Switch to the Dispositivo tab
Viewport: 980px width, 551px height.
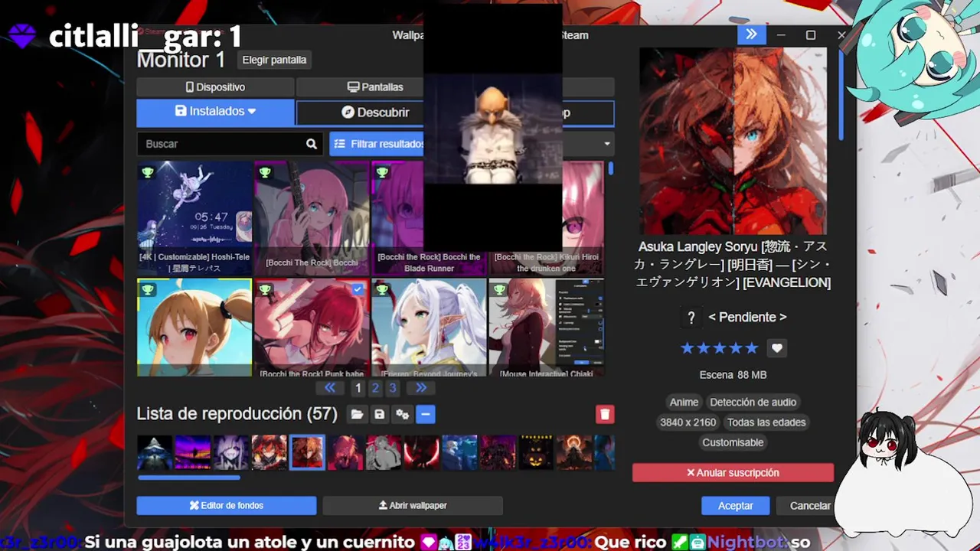coord(215,87)
